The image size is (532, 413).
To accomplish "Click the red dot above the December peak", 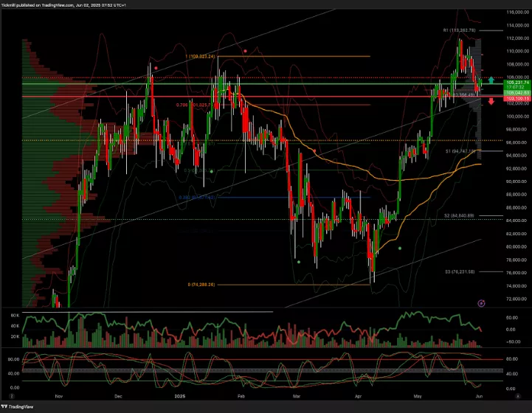I will coord(155,68).
